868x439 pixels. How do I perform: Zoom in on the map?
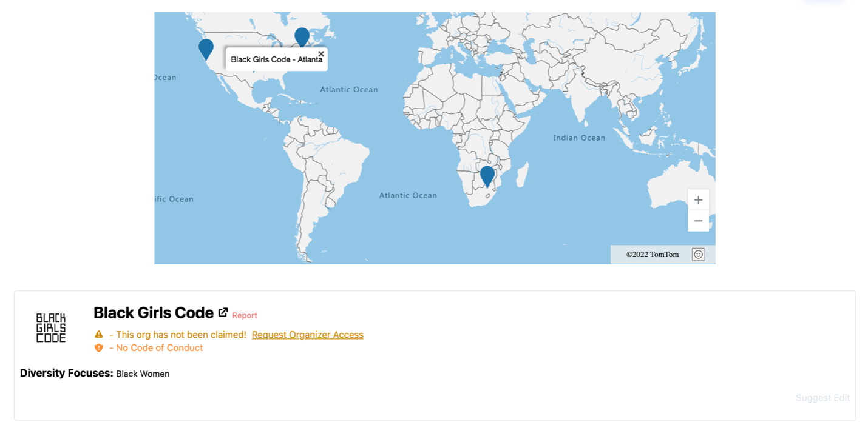click(x=698, y=200)
